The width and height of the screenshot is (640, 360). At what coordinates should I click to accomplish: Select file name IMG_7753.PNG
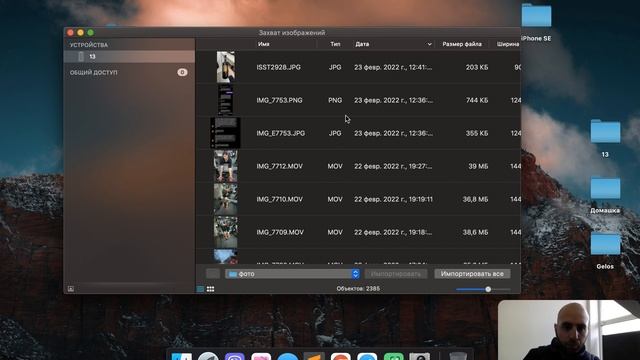279,100
